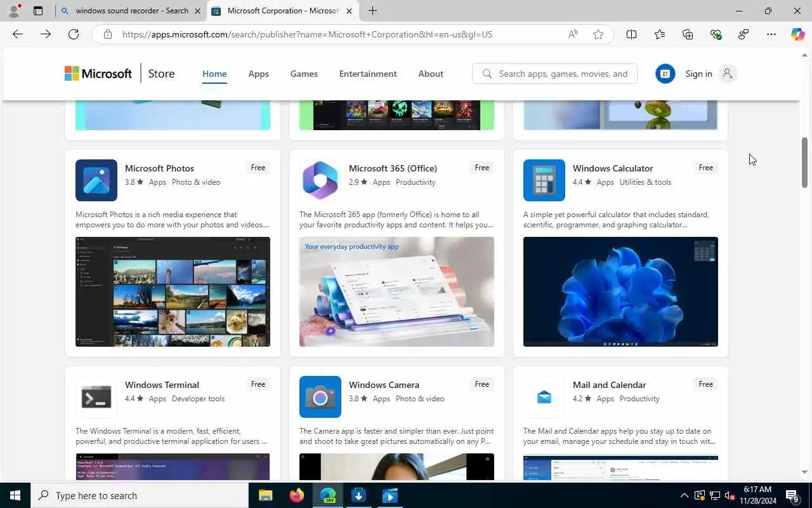The height and width of the screenshot is (508, 812).
Task: Open the Windows Terminal app icon
Action: tap(96, 397)
